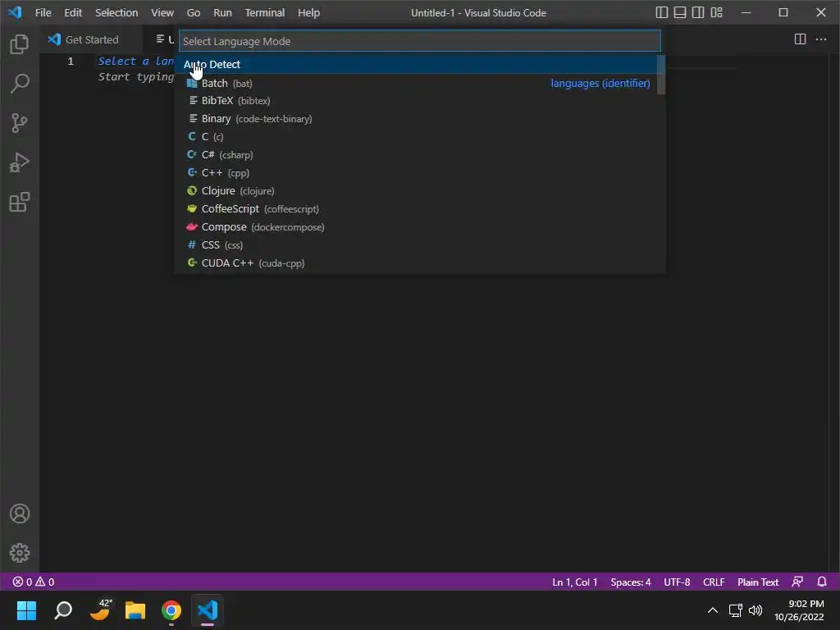Viewport: 840px width, 630px height.
Task: Open the volume icon in system tray
Action: coord(756,610)
